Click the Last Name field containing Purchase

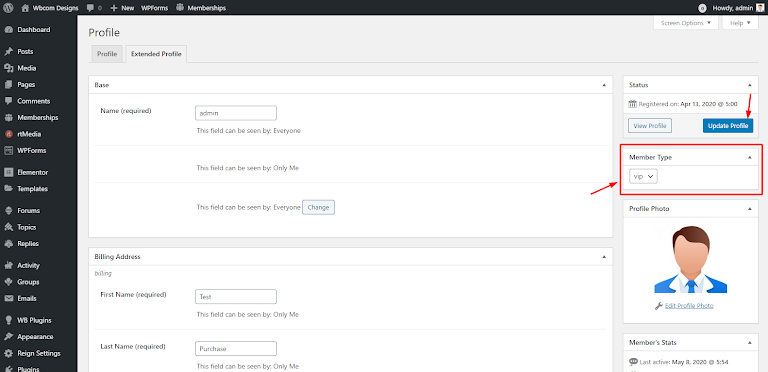(x=236, y=349)
